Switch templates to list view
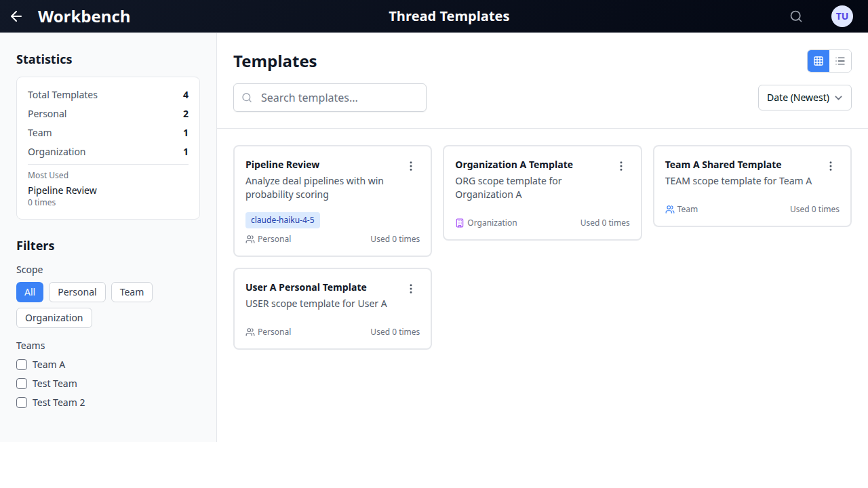Viewport: 868px width, 488px height. (840, 61)
